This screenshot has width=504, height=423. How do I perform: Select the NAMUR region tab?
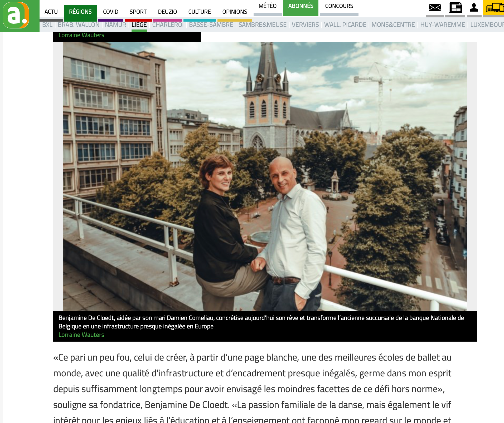coord(115,25)
